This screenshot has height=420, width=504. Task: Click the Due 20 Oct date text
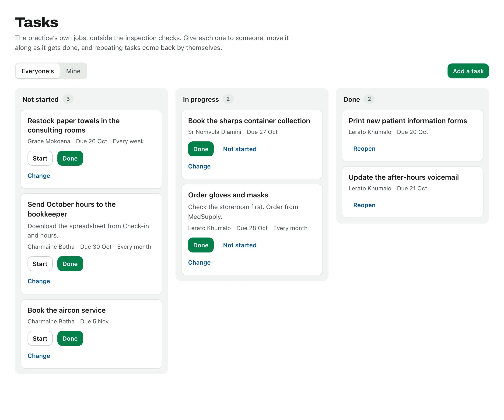tap(412, 132)
